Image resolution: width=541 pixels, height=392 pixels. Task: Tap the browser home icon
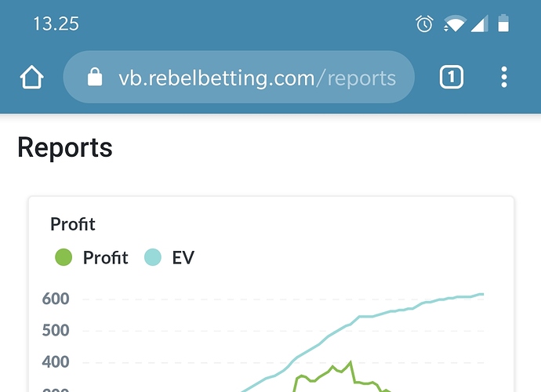(x=31, y=77)
